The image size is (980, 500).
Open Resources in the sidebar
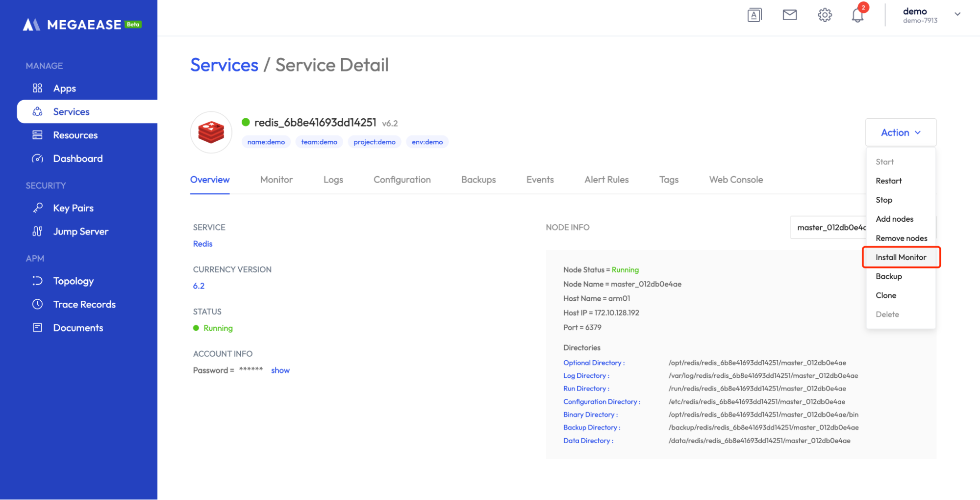coord(75,135)
